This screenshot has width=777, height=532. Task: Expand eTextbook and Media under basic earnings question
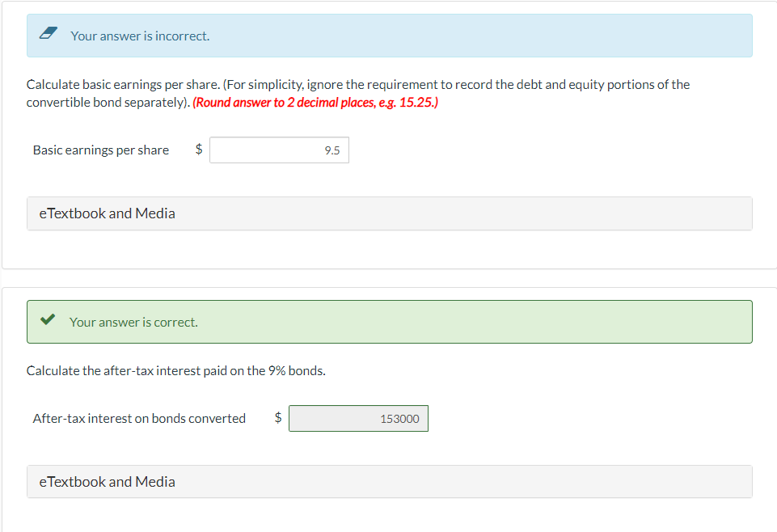pyautogui.click(x=390, y=213)
